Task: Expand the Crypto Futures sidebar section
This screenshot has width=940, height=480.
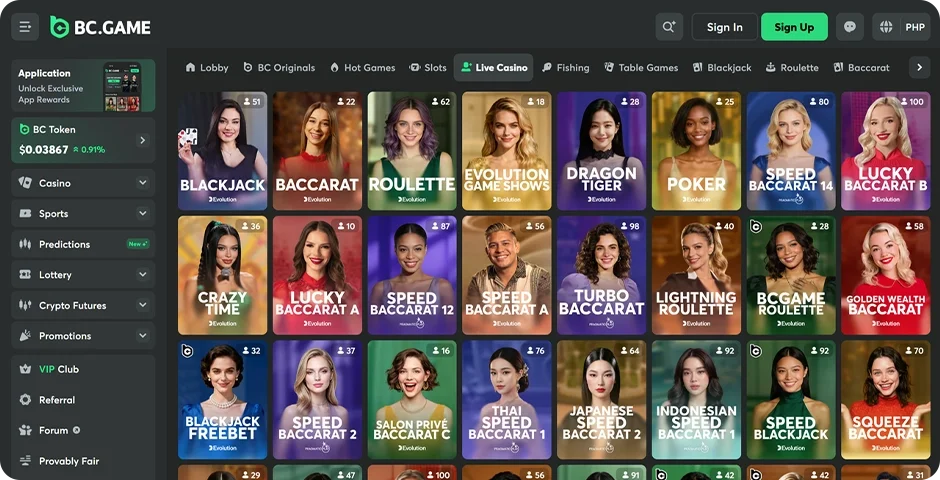Action: pos(143,305)
